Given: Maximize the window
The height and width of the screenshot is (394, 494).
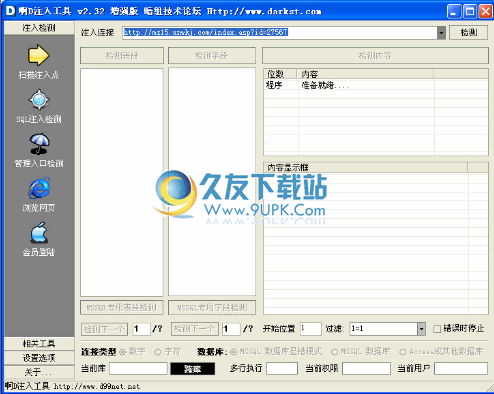Looking at the screenshot, I should coord(470,12).
